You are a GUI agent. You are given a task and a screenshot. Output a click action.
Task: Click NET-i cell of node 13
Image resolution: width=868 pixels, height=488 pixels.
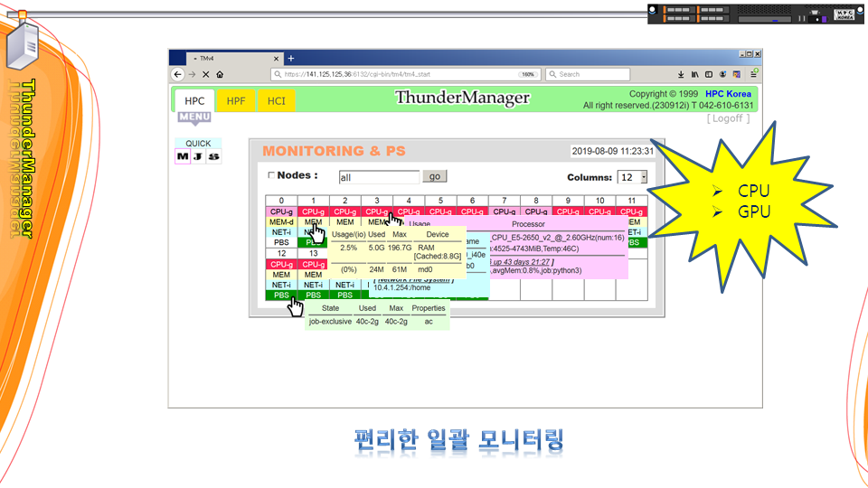tap(314, 285)
